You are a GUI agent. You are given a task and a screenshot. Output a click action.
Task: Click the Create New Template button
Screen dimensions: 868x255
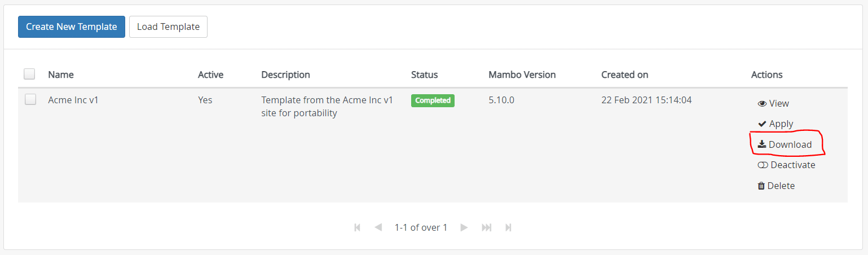coord(72,27)
